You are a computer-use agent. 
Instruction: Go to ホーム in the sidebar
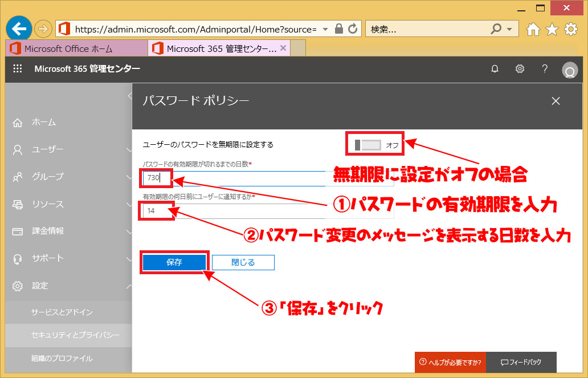(44, 123)
